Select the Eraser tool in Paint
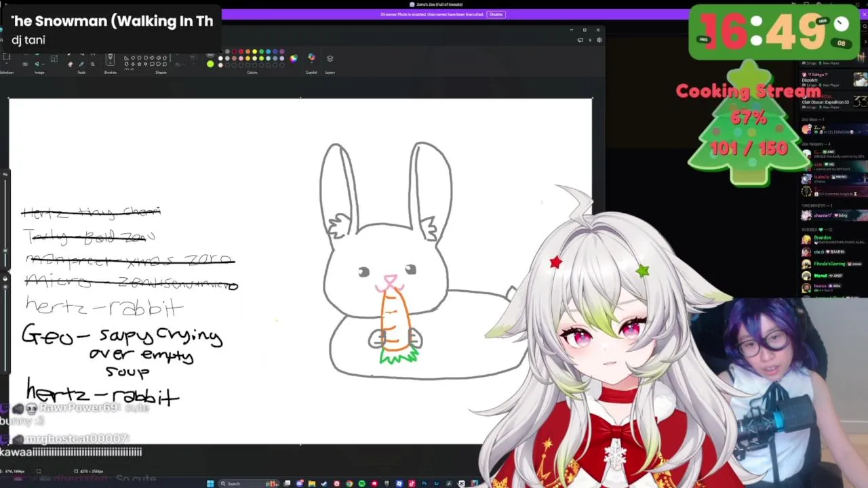This screenshot has width=868, height=488. point(70,64)
